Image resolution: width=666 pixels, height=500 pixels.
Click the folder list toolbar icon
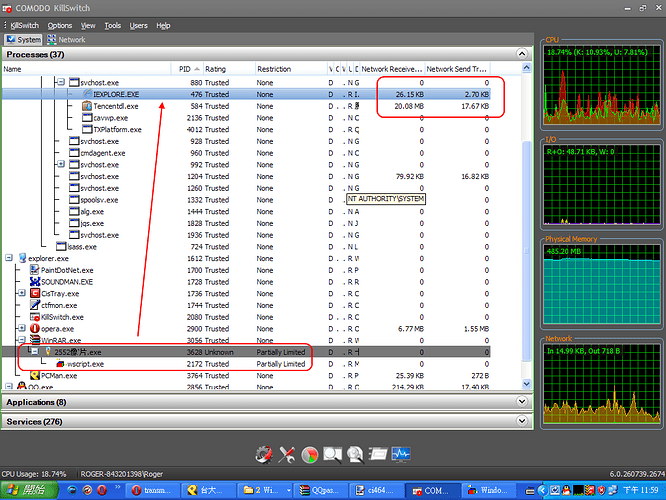pyautogui.click(x=378, y=454)
